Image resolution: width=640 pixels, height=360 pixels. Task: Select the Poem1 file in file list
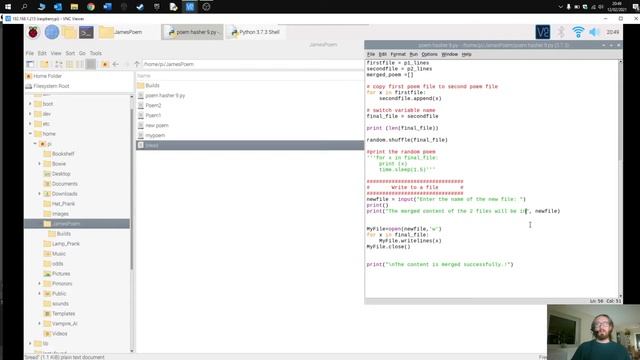click(x=153, y=116)
